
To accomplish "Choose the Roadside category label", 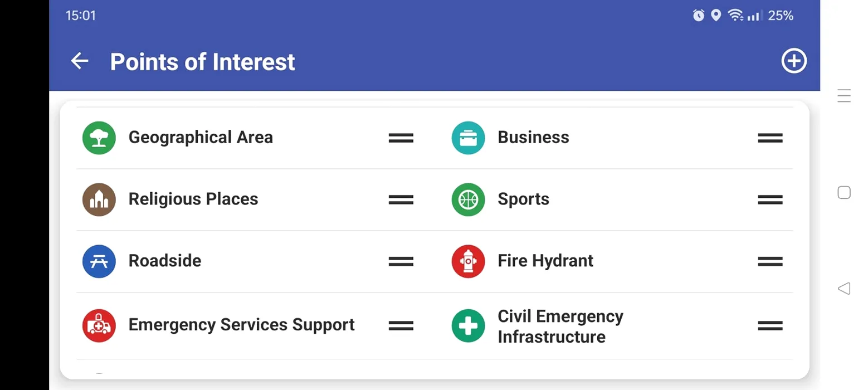I will coord(165,261).
